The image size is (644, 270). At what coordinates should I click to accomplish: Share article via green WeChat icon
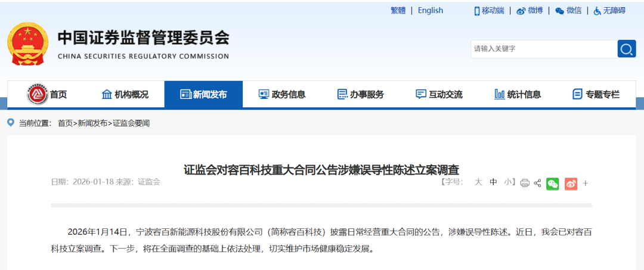tap(553, 183)
